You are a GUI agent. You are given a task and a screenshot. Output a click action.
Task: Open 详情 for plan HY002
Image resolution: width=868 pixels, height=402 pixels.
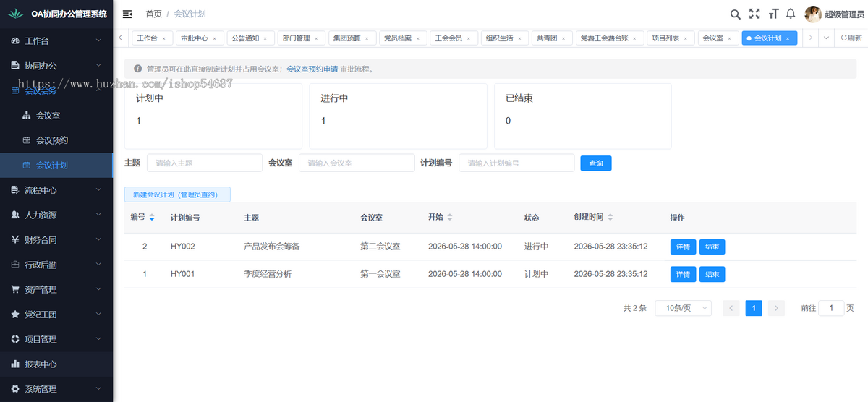click(683, 247)
